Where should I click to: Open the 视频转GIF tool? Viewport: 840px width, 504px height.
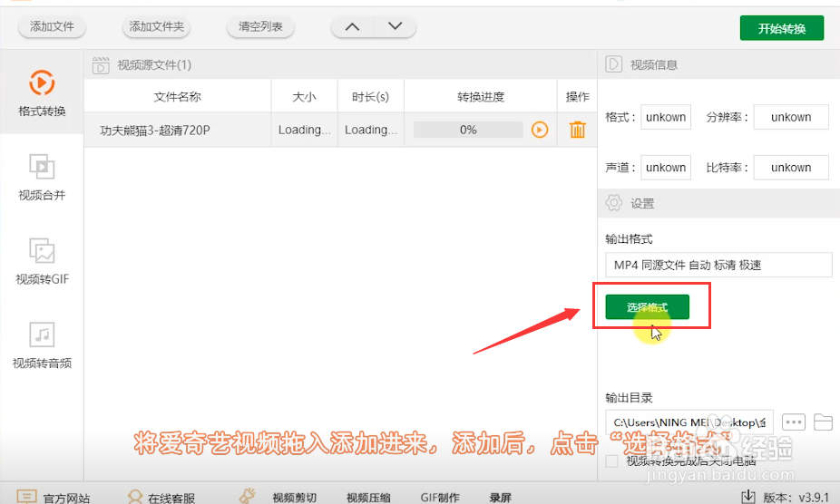42,261
